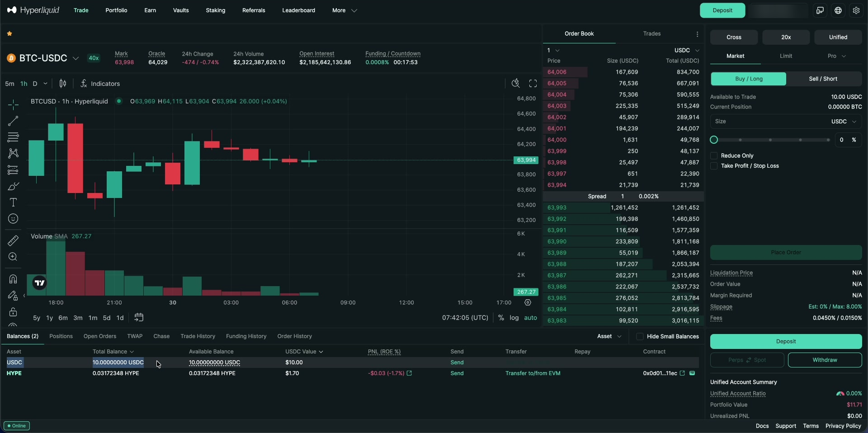Open the language globe selector
868x433 pixels.
838,10
